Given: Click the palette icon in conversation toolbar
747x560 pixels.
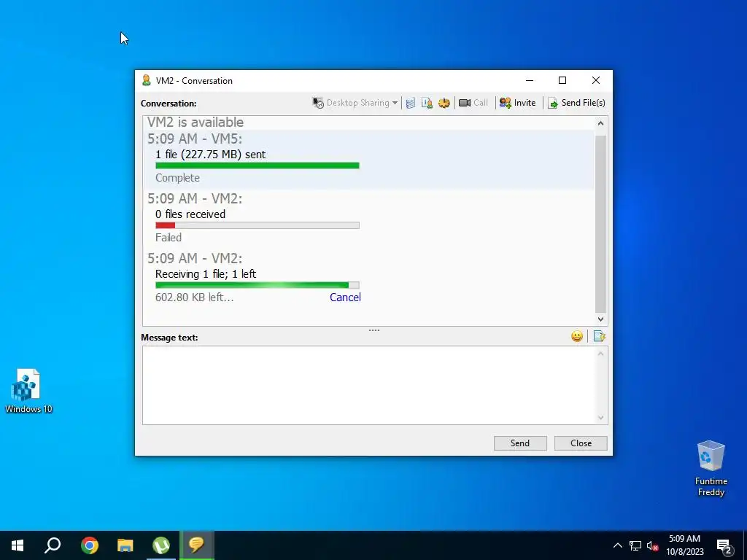Looking at the screenshot, I should tap(444, 103).
